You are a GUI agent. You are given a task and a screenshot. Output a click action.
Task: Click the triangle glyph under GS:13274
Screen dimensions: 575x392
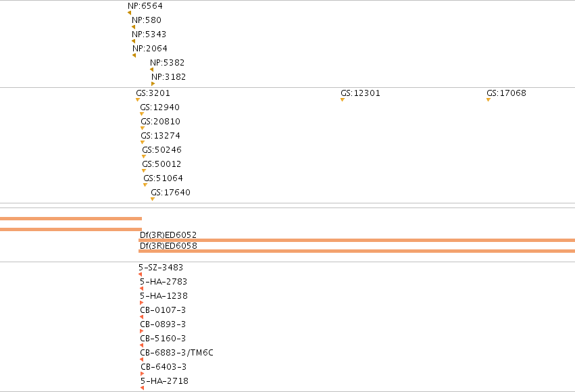(x=143, y=143)
